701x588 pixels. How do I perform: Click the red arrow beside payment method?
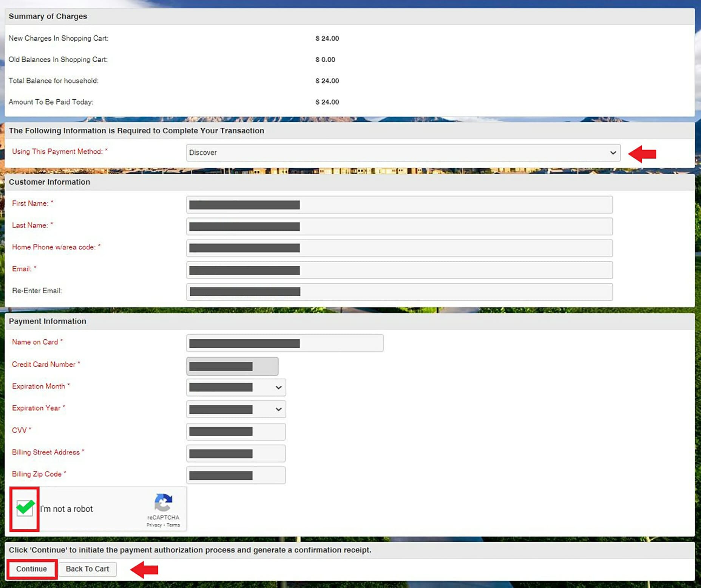coord(642,154)
